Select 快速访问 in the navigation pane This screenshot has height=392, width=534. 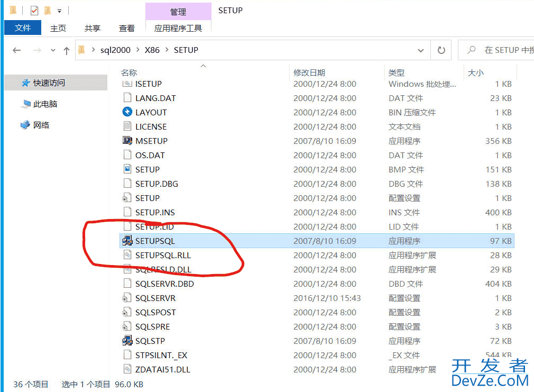tap(56, 83)
